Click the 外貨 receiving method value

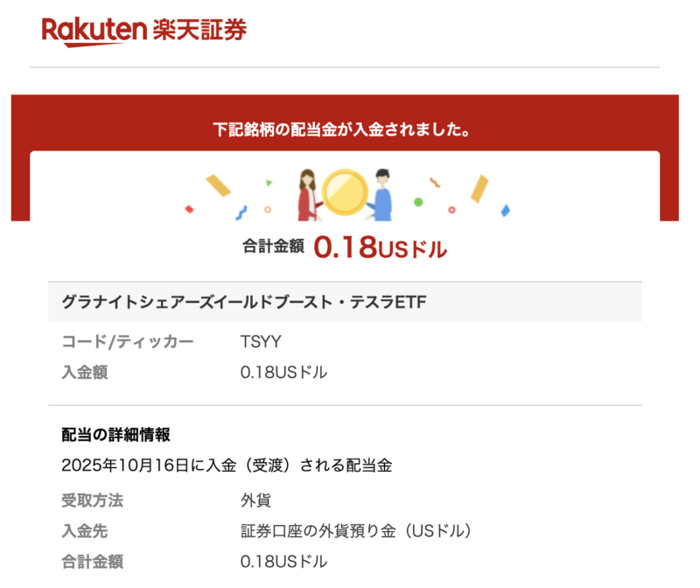pos(255,500)
